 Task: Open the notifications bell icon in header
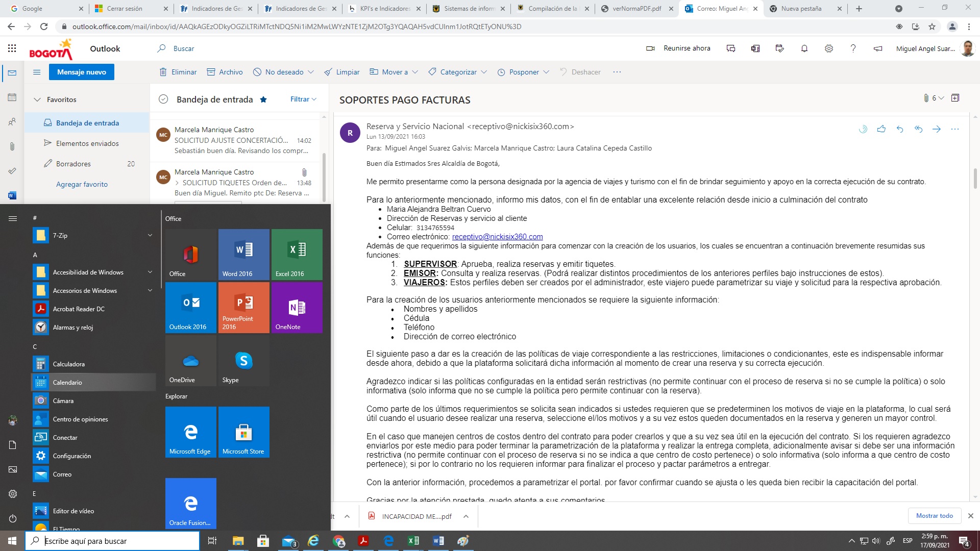(804, 48)
